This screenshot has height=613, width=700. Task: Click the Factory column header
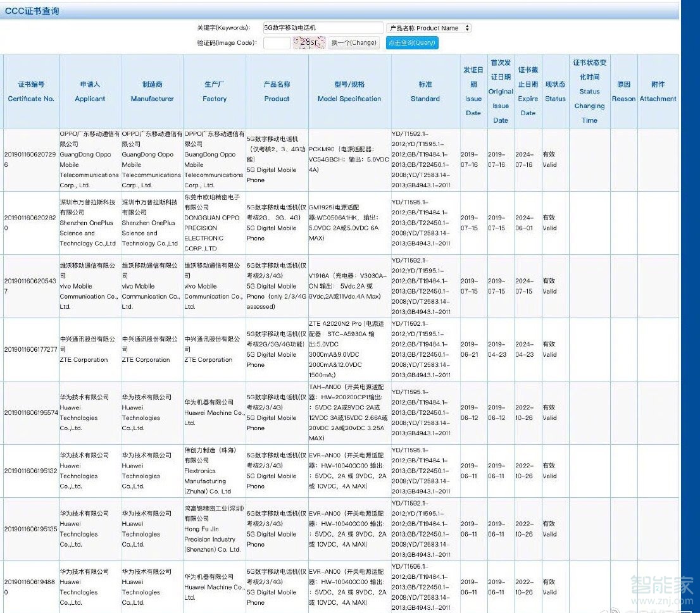point(215,92)
